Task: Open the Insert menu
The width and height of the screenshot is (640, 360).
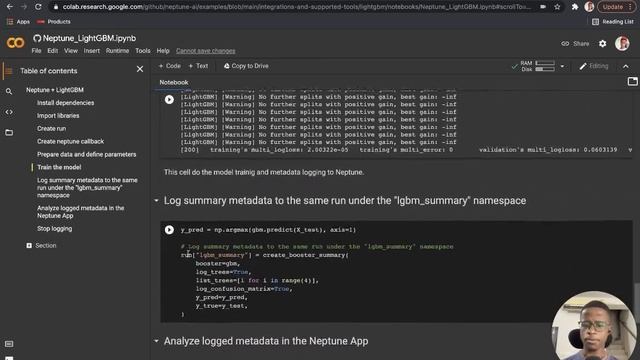Action: 91,51
